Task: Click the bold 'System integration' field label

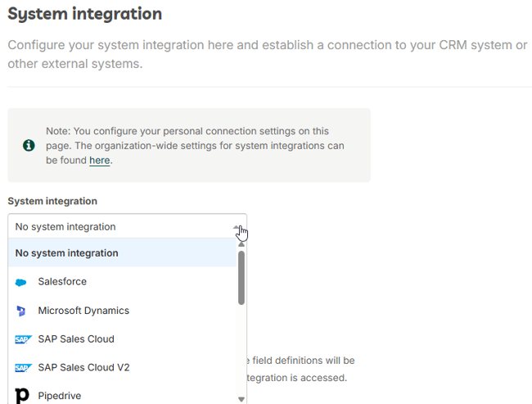Action: [x=52, y=201]
